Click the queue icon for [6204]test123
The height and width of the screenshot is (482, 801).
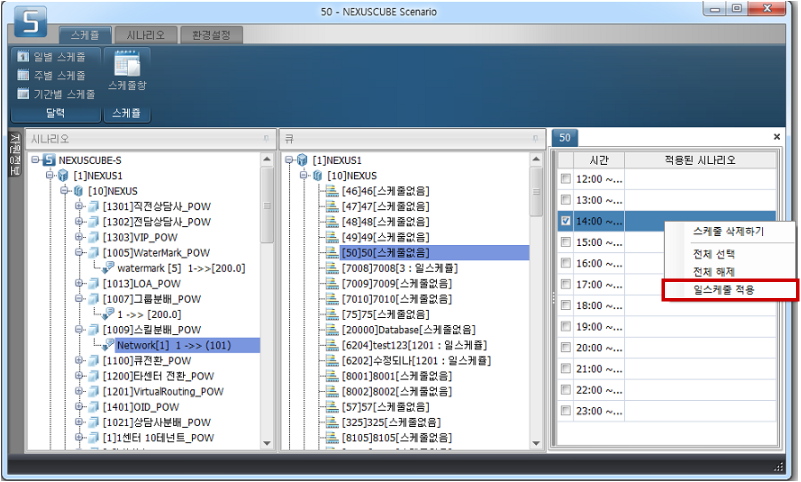click(x=332, y=345)
